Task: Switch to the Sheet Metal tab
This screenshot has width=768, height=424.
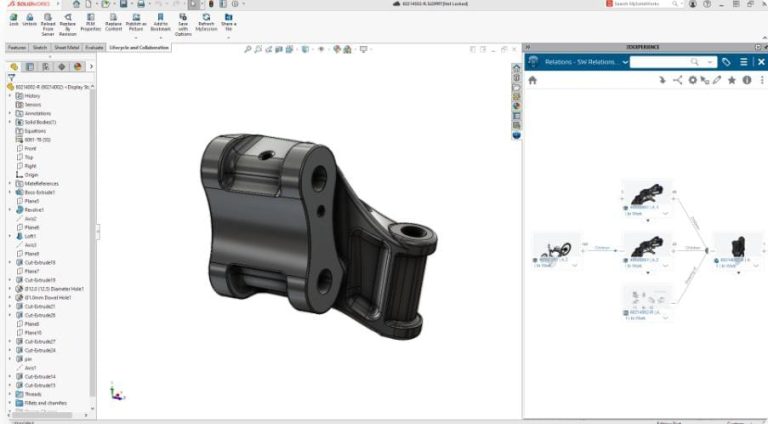Action: (67, 47)
